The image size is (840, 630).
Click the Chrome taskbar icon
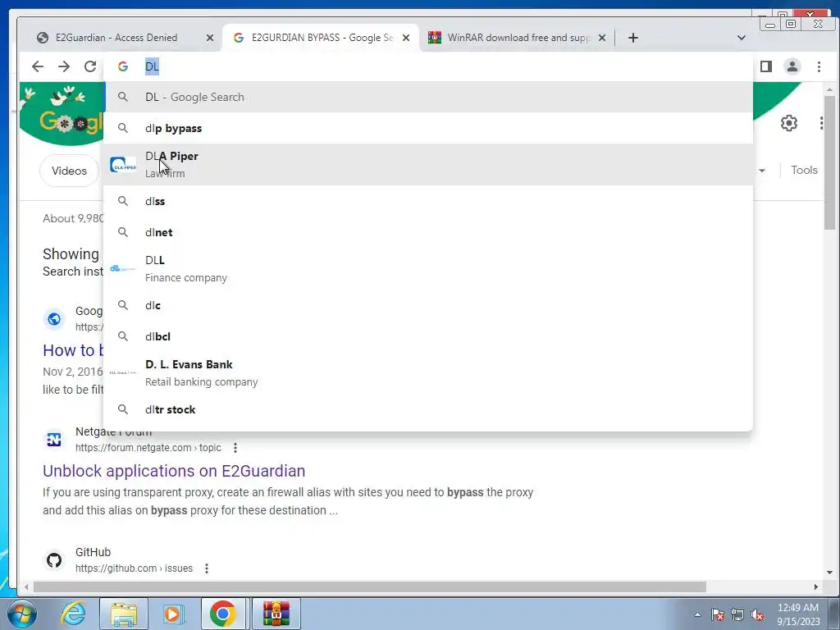pos(223,614)
